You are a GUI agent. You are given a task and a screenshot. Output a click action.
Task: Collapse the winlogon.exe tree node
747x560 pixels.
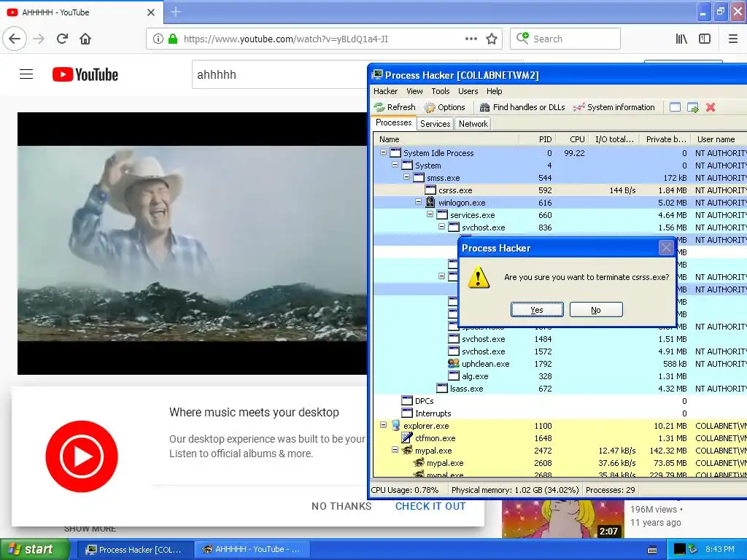[418, 202]
